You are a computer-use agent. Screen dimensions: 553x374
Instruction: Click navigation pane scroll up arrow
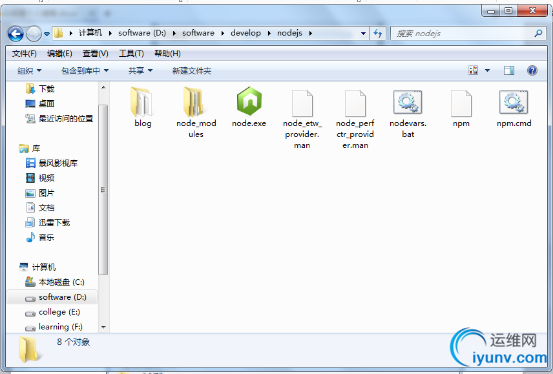coord(103,87)
